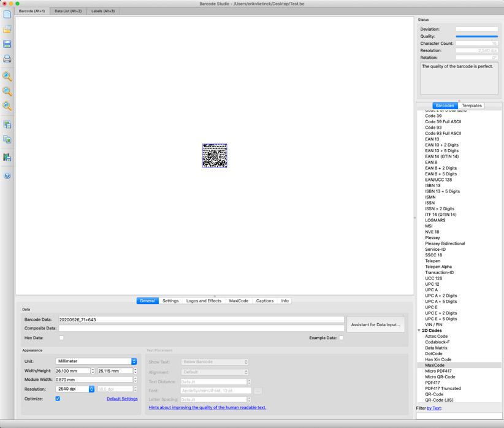Open the human readable text hints link
504x428 pixels.
207,407
